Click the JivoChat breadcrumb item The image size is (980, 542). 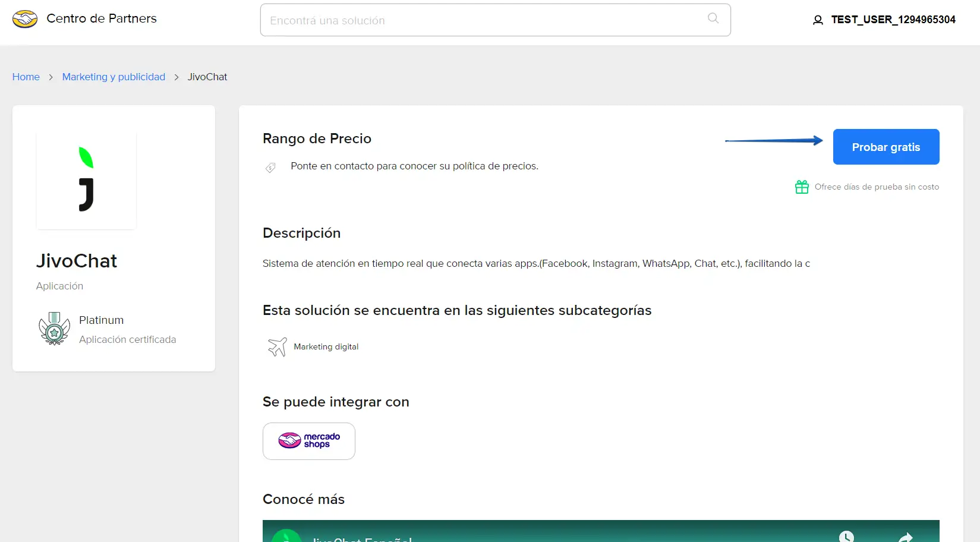(x=207, y=77)
